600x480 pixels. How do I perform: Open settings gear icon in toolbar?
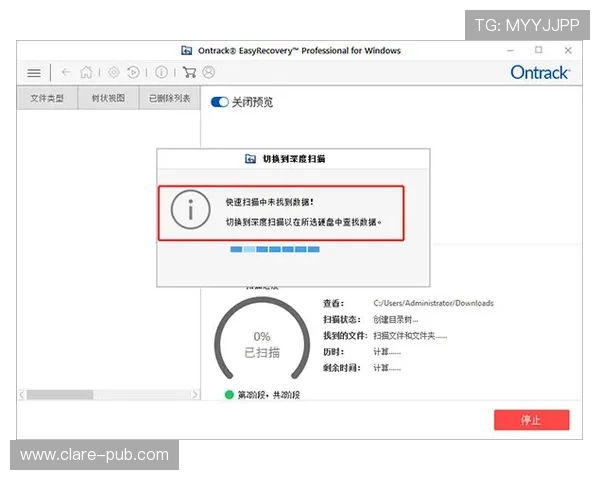tap(114, 72)
